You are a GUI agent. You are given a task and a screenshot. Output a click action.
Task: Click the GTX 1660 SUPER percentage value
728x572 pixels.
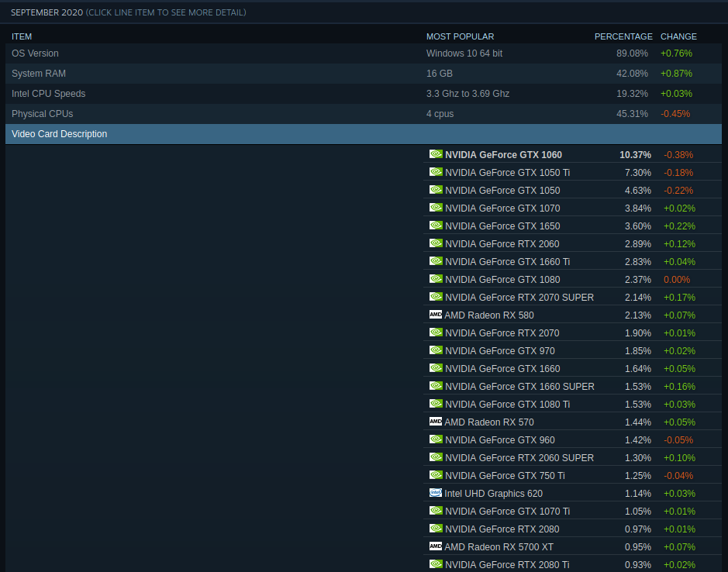tap(637, 386)
